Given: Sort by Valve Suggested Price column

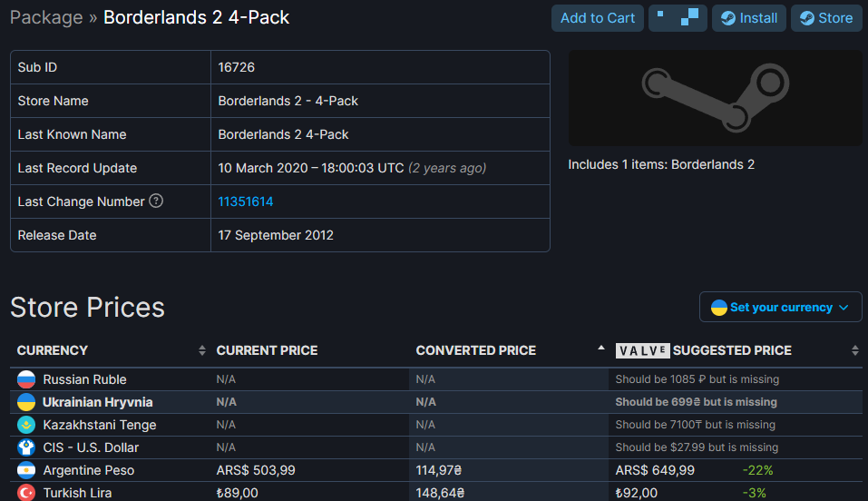Looking at the screenshot, I should tap(736, 350).
